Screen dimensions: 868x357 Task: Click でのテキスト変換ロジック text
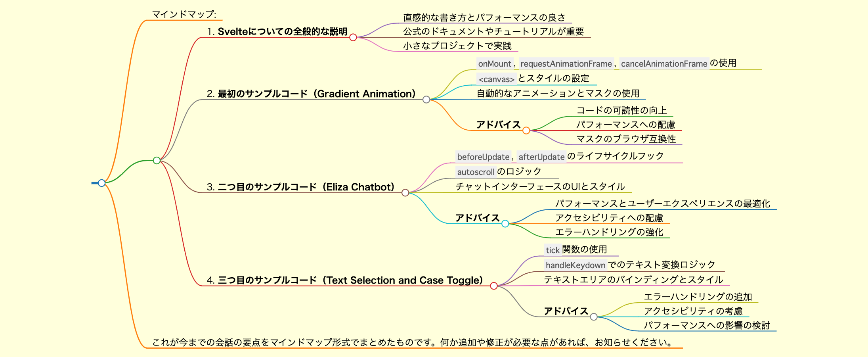662,264
